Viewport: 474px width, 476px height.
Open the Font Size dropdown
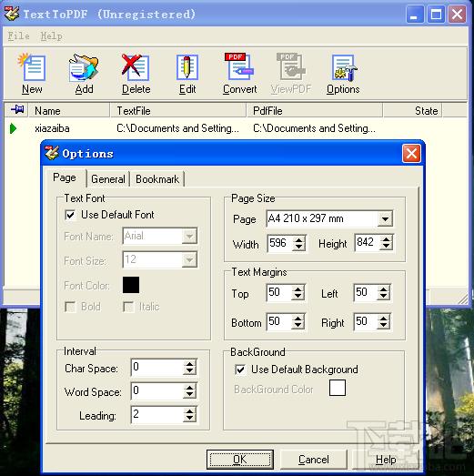click(189, 260)
